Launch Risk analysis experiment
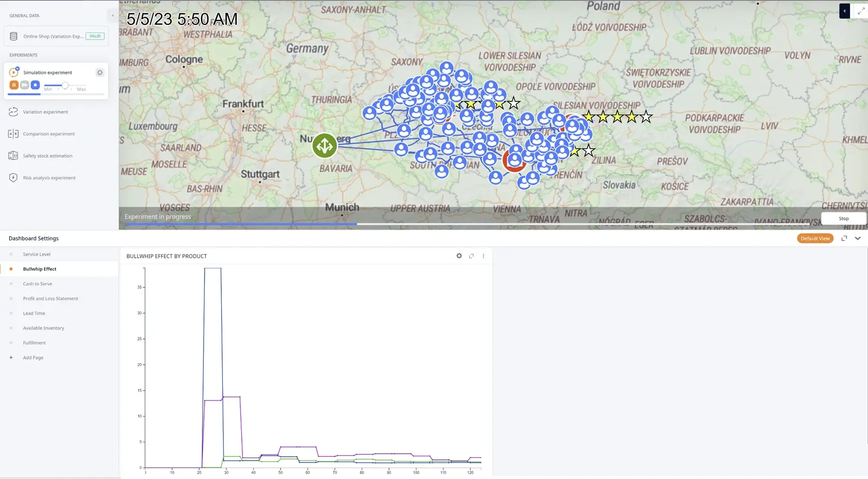This screenshot has height=479, width=868. [x=49, y=178]
